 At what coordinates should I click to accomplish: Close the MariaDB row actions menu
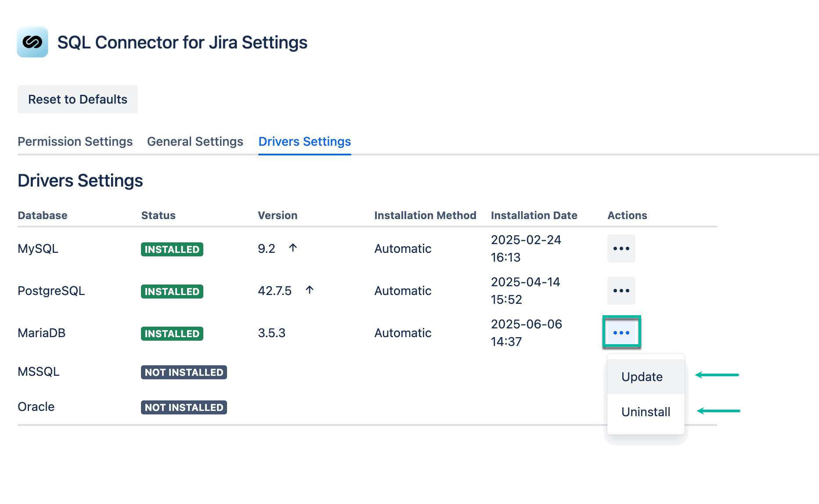click(621, 332)
